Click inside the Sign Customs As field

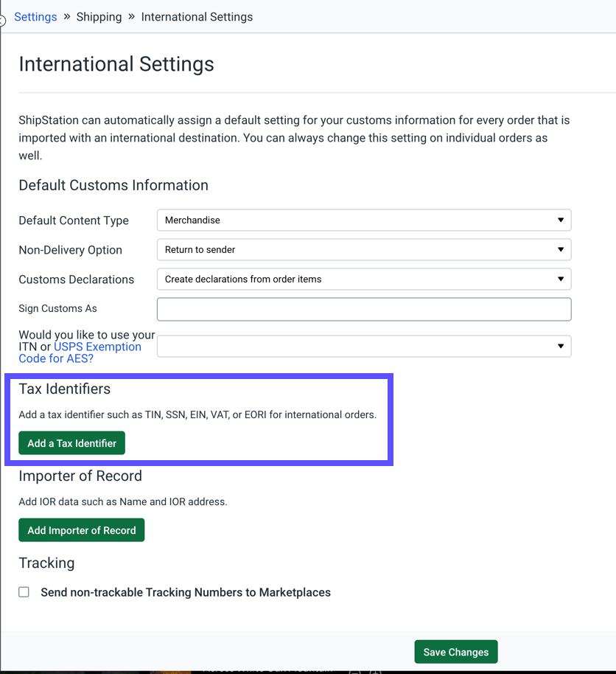pyautogui.click(x=364, y=308)
